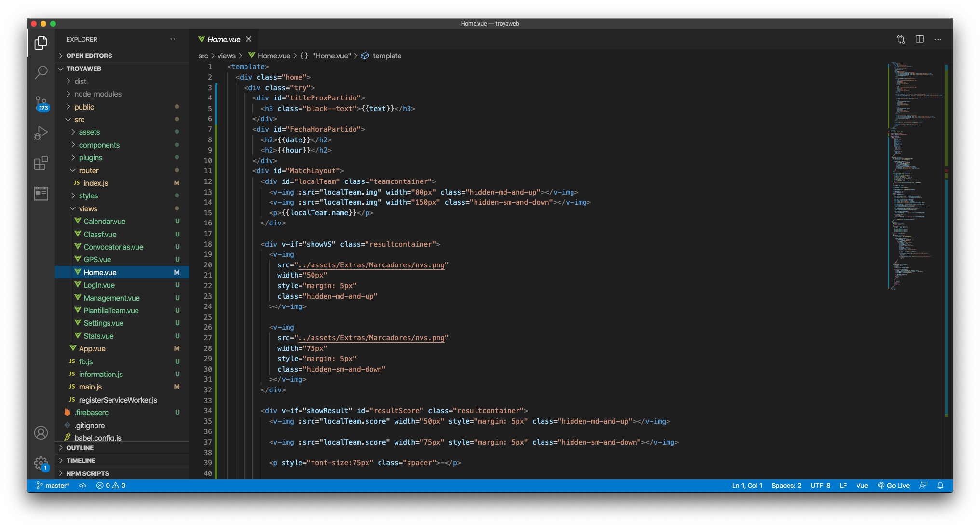The width and height of the screenshot is (980, 528).
Task: Open Calendar.vue in the explorer
Action: click(x=104, y=221)
